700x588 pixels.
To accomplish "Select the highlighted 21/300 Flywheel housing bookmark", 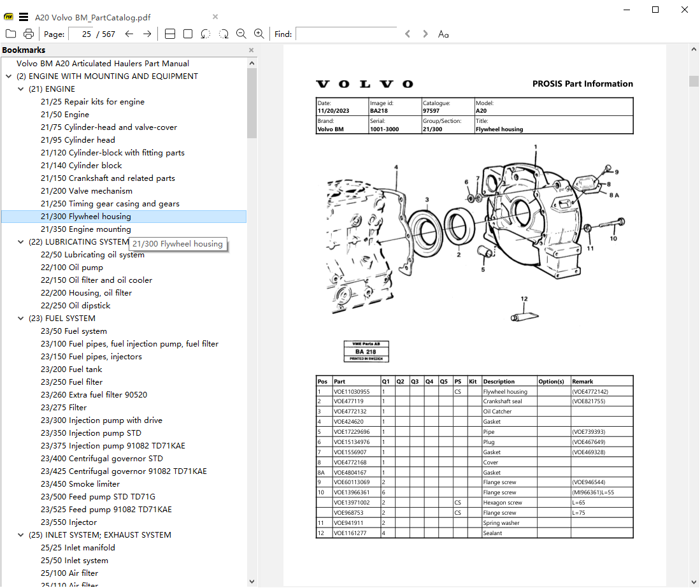I will point(124,217).
